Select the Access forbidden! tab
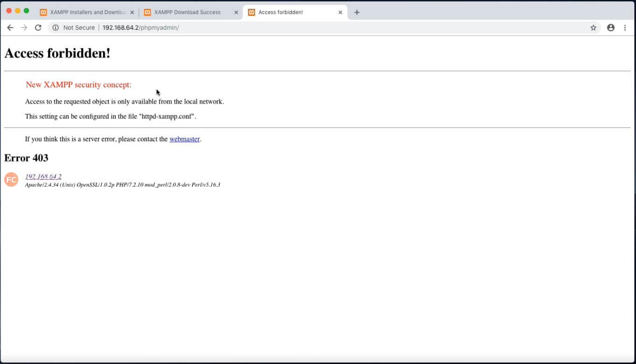The width and height of the screenshot is (636, 364). (295, 12)
